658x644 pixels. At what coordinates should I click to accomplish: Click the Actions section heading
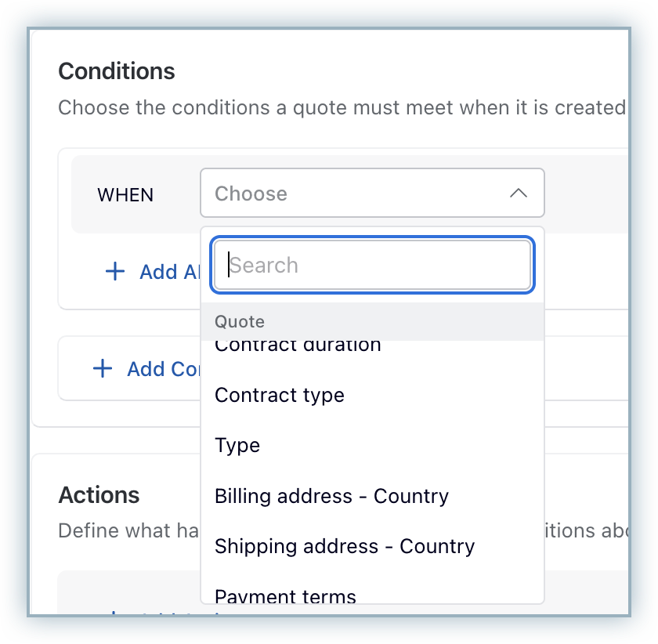tap(99, 495)
